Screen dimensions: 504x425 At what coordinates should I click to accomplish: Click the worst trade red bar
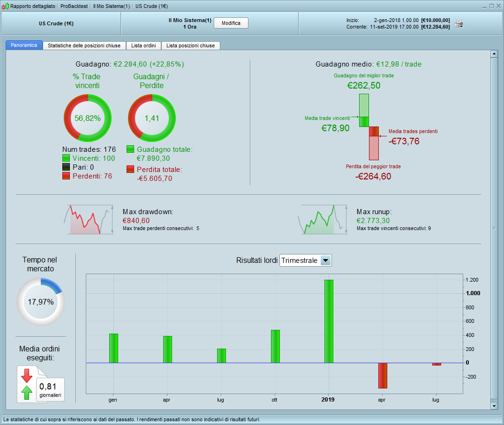(x=374, y=143)
